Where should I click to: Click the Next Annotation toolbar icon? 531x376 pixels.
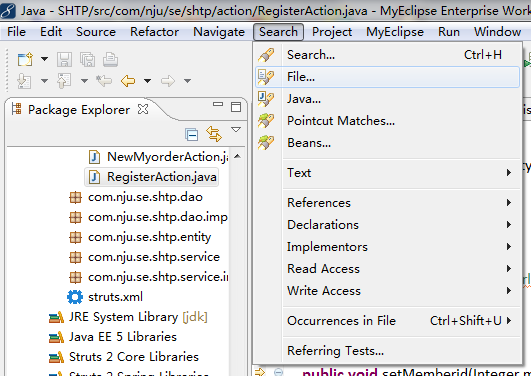[x=24, y=81]
